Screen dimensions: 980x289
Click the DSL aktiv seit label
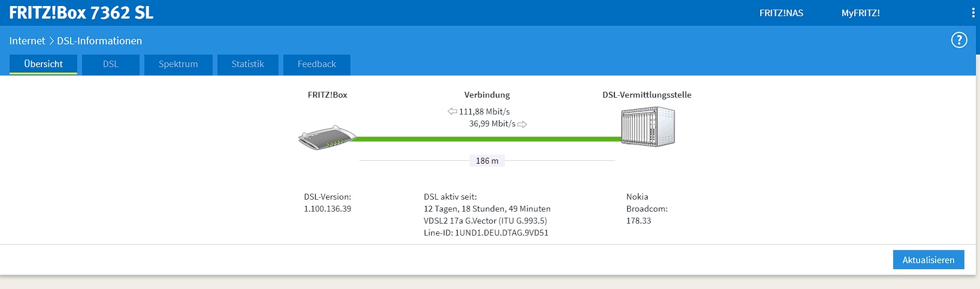pos(450,197)
